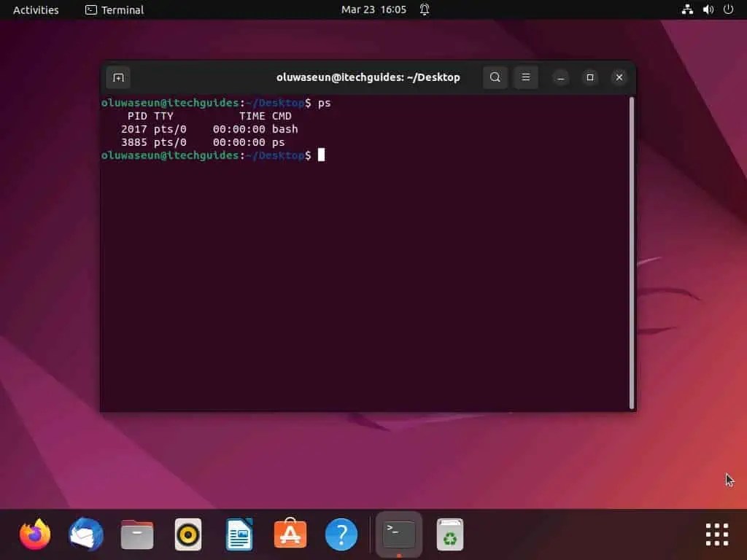This screenshot has height=560, width=747.
Task: Launch the Help application
Action: tap(341, 534)
